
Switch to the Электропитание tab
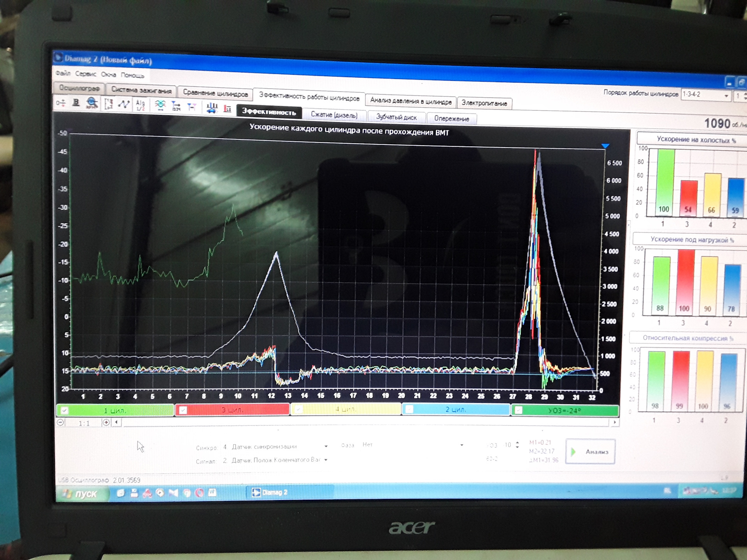[484, 103]
